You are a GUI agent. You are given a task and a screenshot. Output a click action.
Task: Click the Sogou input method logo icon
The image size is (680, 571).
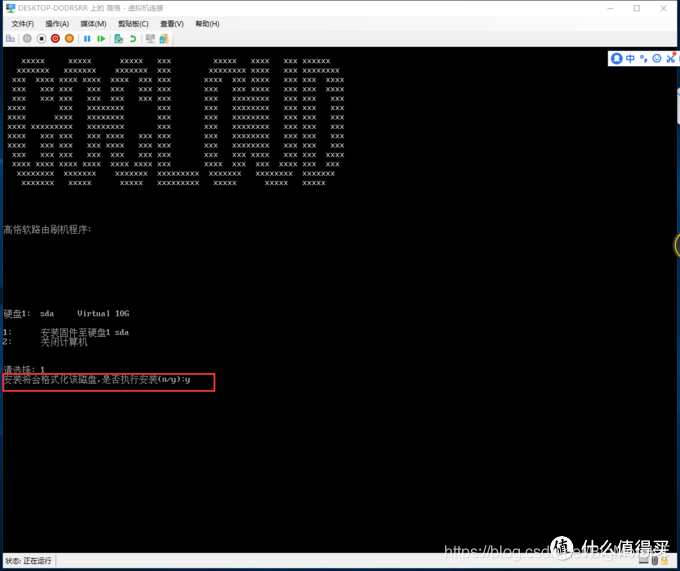pos(616,58)
